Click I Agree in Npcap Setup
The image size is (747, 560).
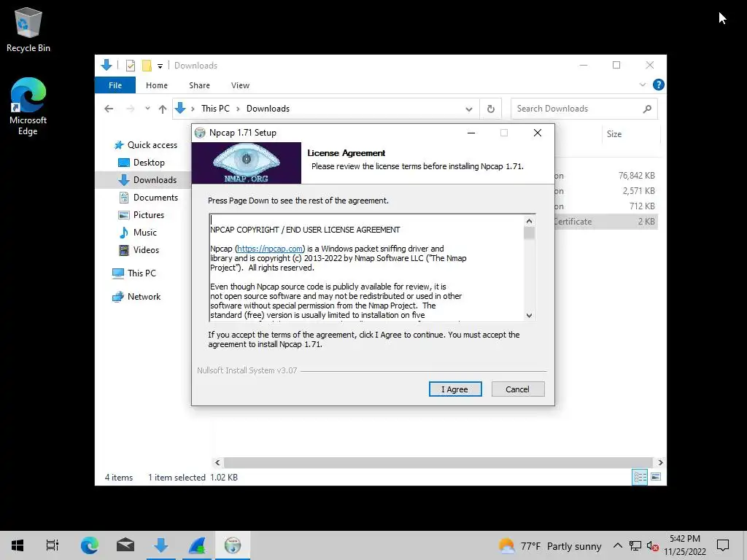[455, 389]
